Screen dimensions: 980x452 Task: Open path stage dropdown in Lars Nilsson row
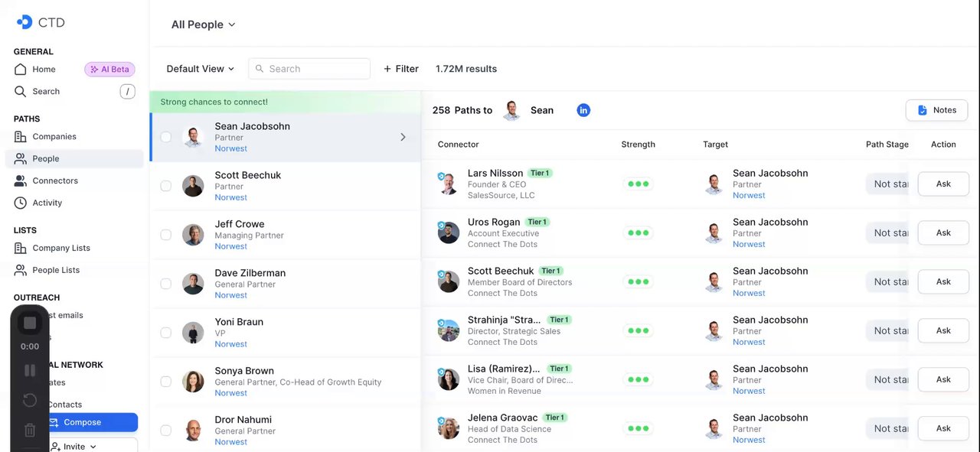888,184
